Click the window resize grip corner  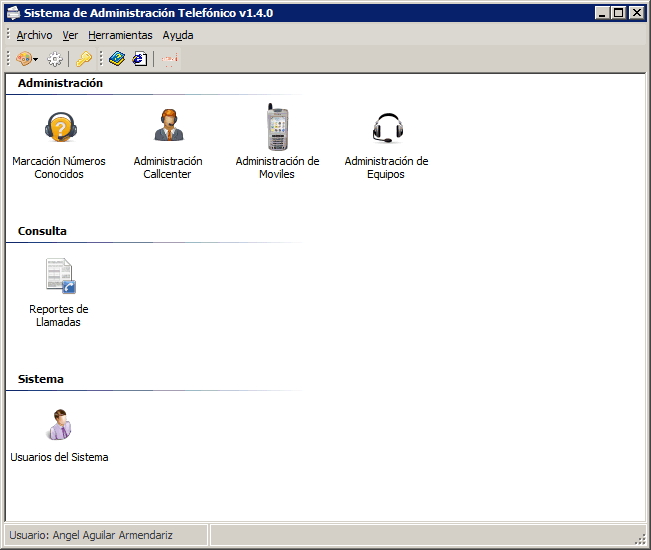pyautogui.click(x=641, y=539)
